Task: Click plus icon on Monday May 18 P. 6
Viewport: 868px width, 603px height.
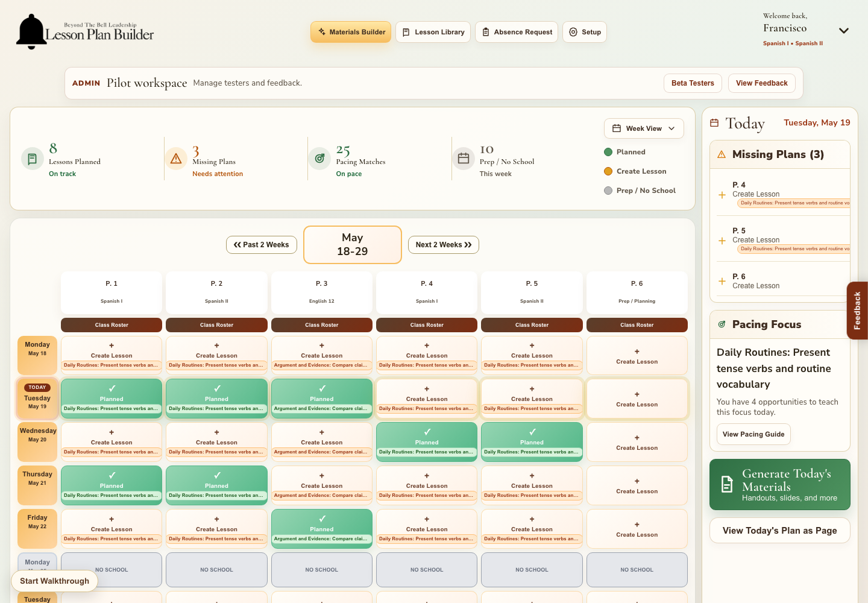Action: (637, 352)
